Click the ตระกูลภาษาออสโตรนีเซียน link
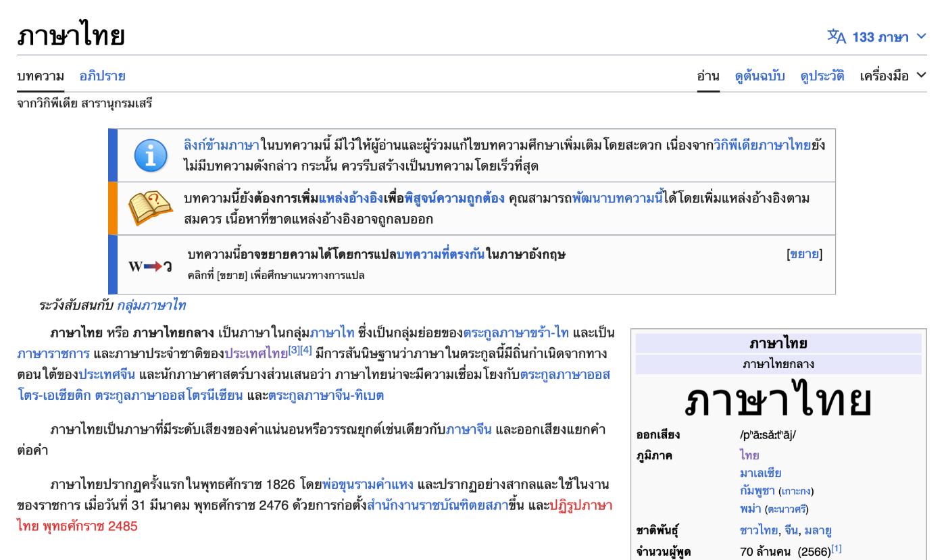The image size is (946, 560). 169,395
